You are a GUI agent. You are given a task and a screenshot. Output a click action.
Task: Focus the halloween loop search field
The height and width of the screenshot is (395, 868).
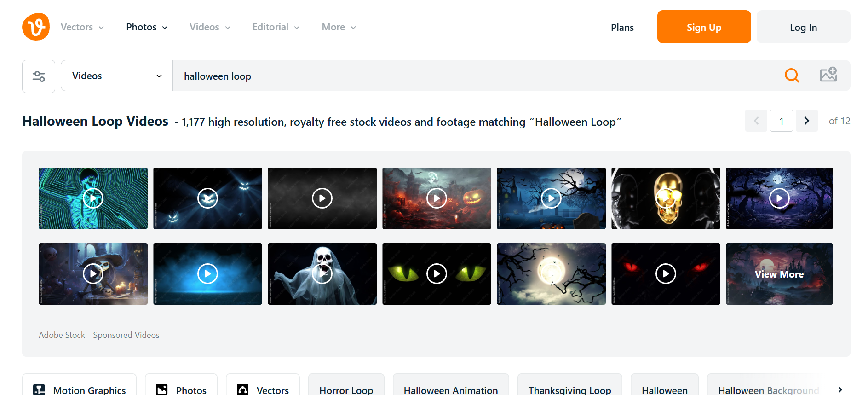coord(474,76)
